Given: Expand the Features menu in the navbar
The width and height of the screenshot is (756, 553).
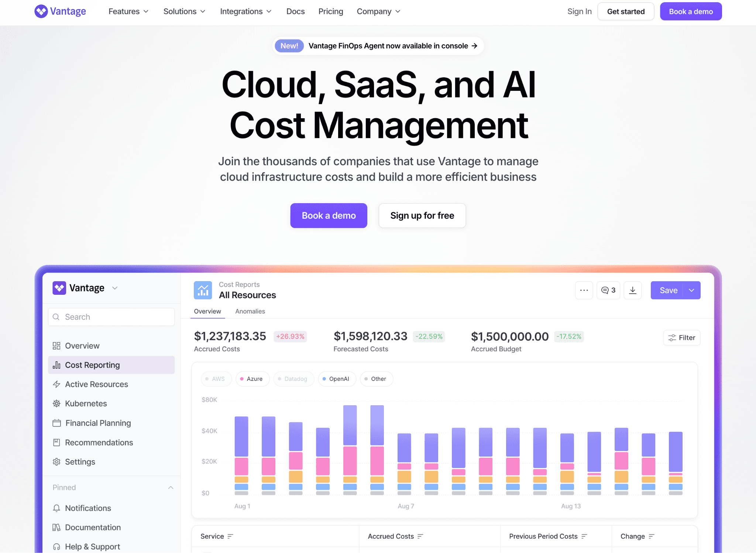Looking at the screenshot, I should pos(128,11).
